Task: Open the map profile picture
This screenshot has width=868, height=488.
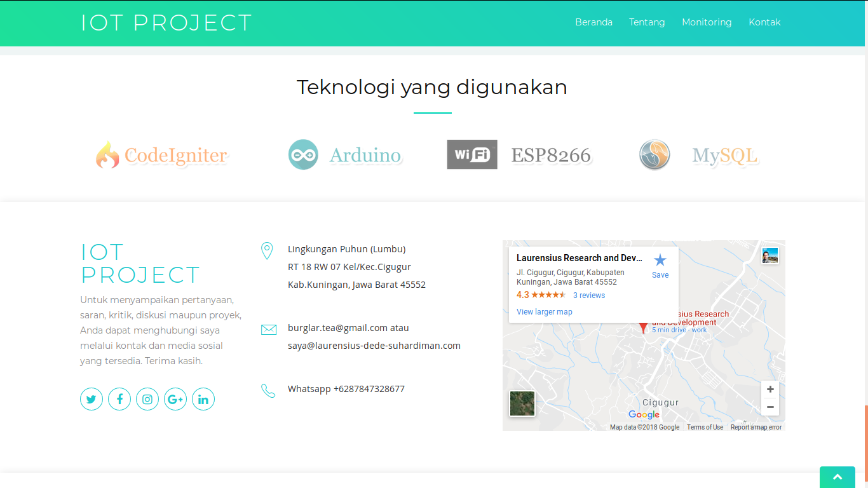Action: 770,255
